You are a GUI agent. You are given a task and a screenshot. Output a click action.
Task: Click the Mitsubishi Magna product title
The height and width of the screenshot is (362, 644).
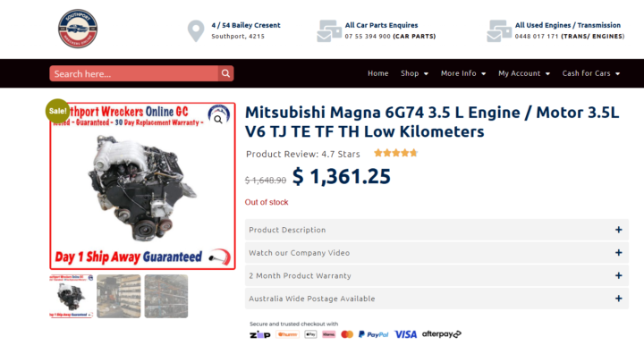coord(432,122)
